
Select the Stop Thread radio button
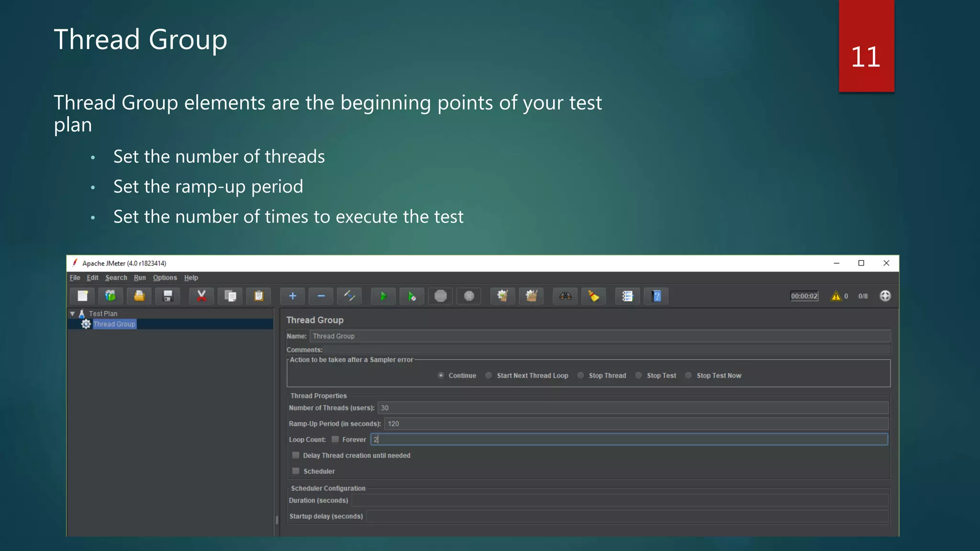pos(580,375)
